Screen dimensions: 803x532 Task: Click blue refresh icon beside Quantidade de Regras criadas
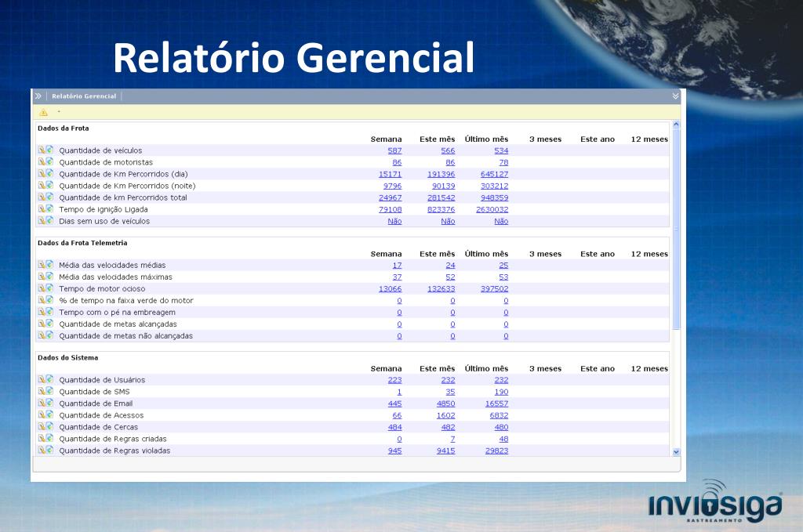pyautogui.click(x=49, y=438)
